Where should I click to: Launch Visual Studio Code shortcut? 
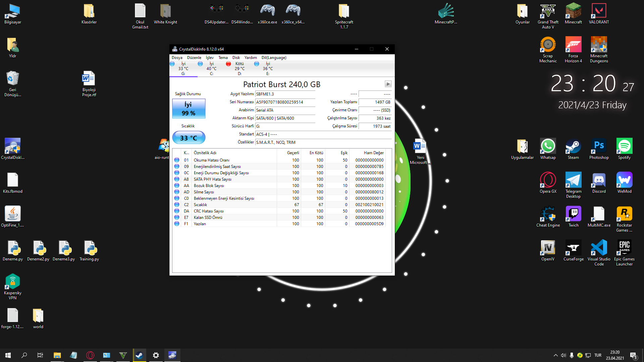coord(599,252)
